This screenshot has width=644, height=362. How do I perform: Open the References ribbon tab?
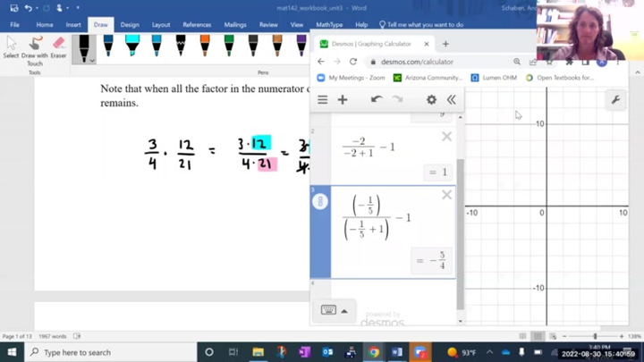tap(197, 25)
